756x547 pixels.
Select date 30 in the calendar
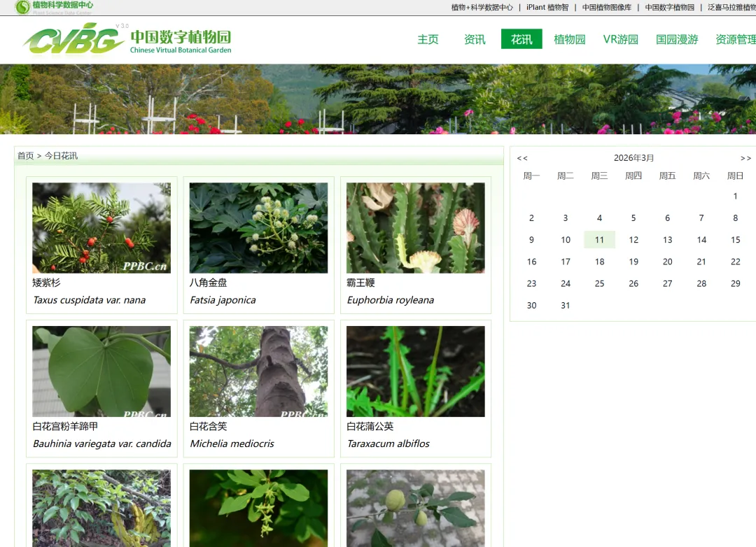[531, 306]
